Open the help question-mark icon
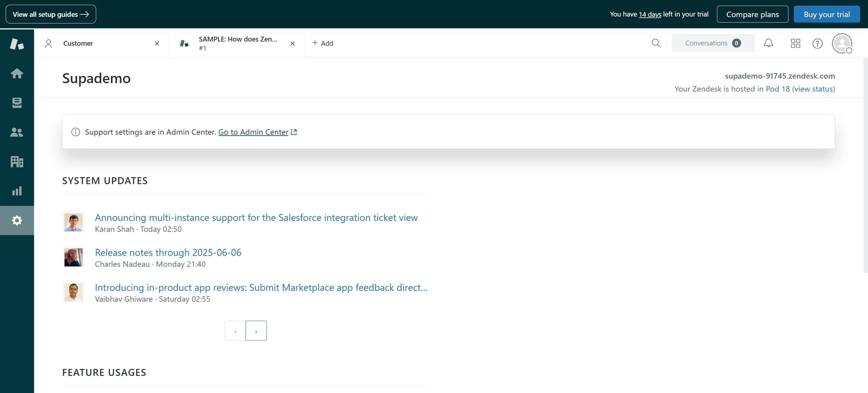868x393 pixels. point(818,43)
